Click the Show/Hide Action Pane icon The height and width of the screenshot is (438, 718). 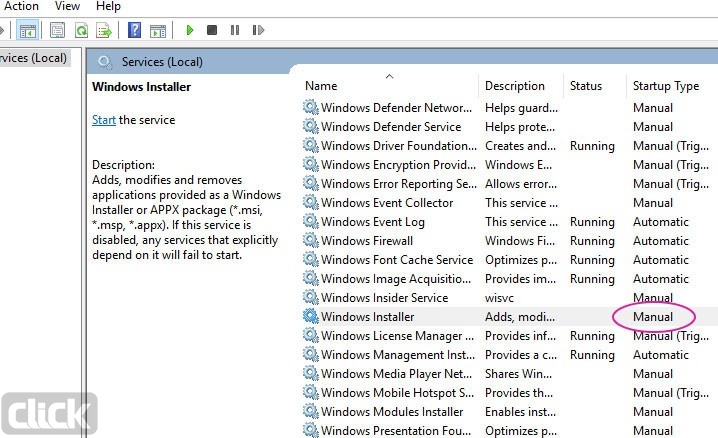pyautogui.click(x=158, y=31)
